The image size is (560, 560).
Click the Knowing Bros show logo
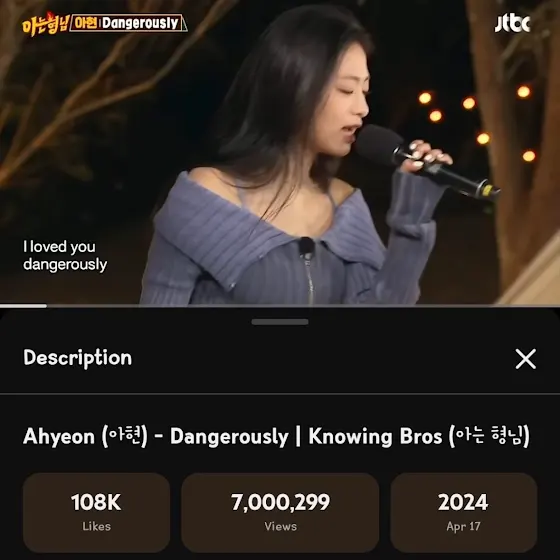[x=45, y=24]
